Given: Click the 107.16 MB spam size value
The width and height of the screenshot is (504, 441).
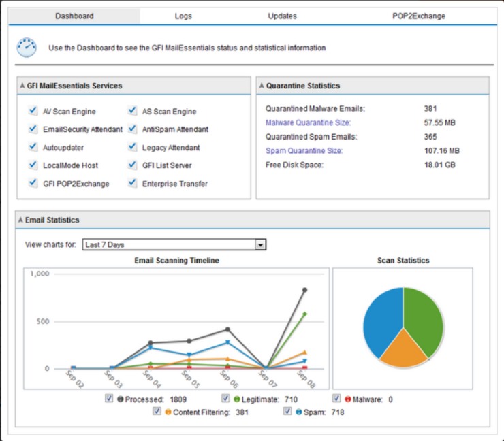Looking at the screenshot, I should [x=442, y=151].
